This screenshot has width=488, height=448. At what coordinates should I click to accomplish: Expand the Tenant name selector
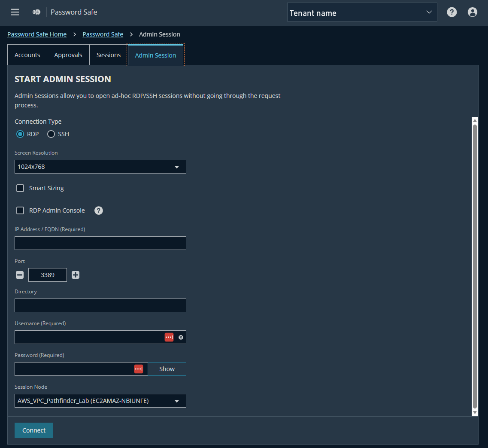429,12
